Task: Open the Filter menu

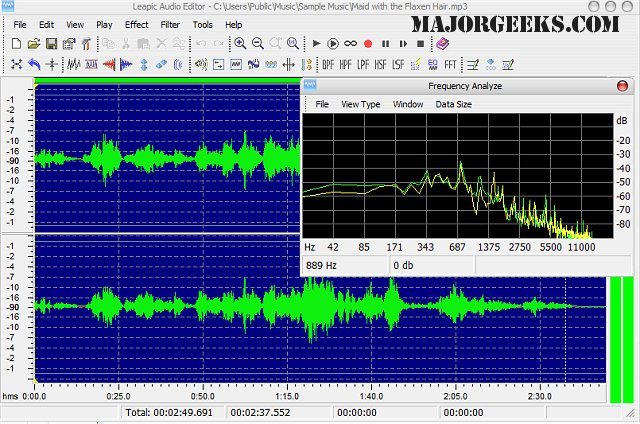Action: (x=170, y=24)
